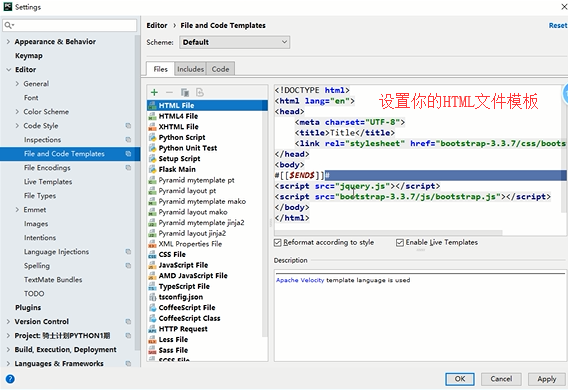Open the Apache Velocity link
Screen dimensions: 568x390
(x=300, y=280)
